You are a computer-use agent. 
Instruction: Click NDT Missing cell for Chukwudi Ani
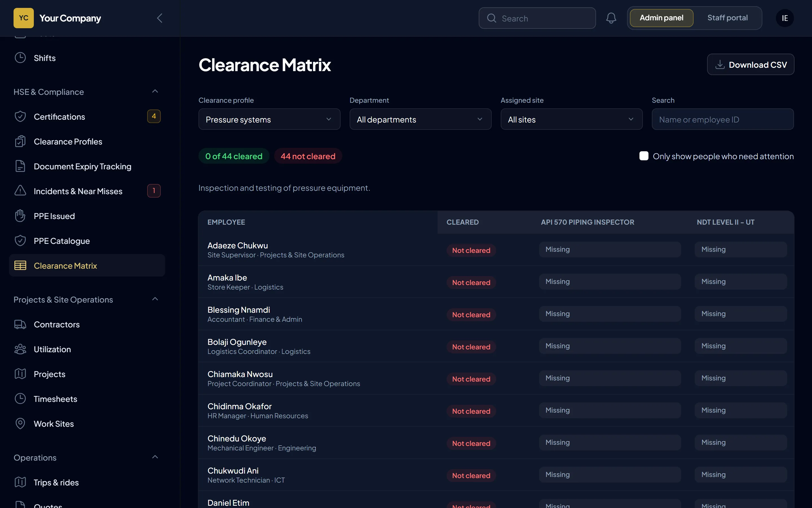tap(741, 474)
